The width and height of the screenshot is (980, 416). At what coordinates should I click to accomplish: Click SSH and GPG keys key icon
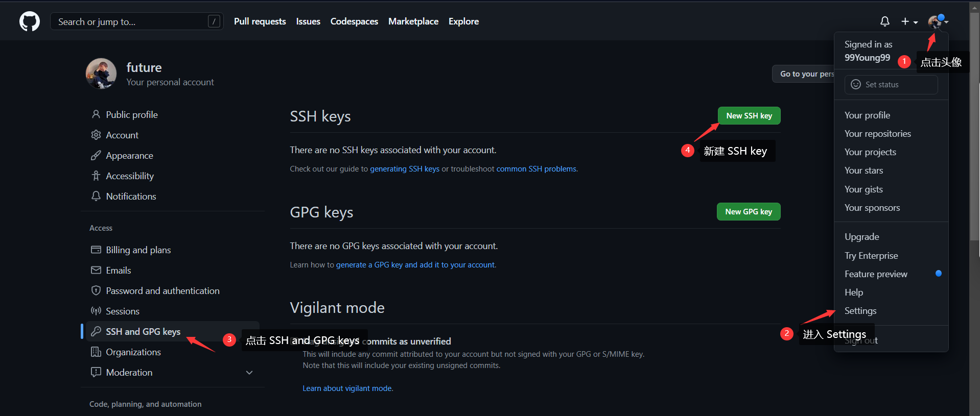coord(96,331)
